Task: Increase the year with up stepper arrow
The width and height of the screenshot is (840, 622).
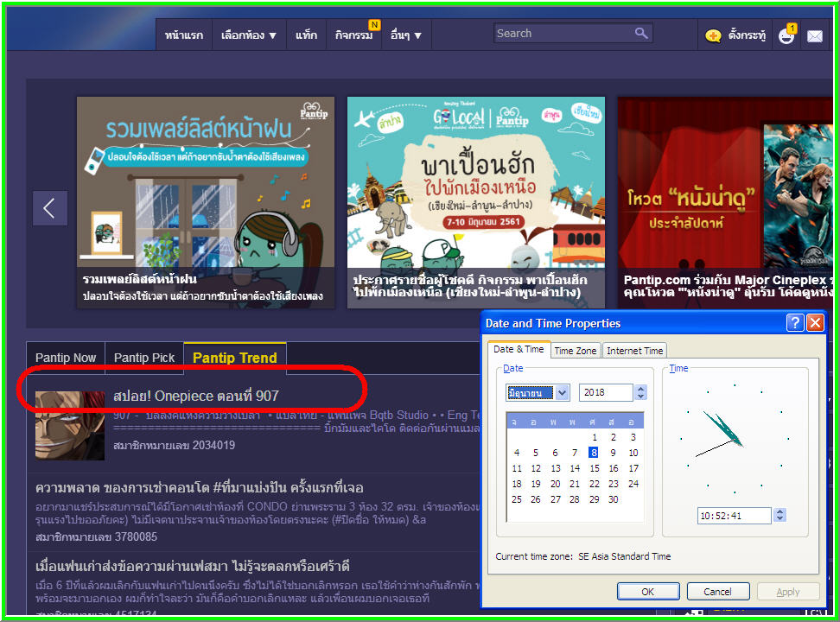Action: pos(640,389)
